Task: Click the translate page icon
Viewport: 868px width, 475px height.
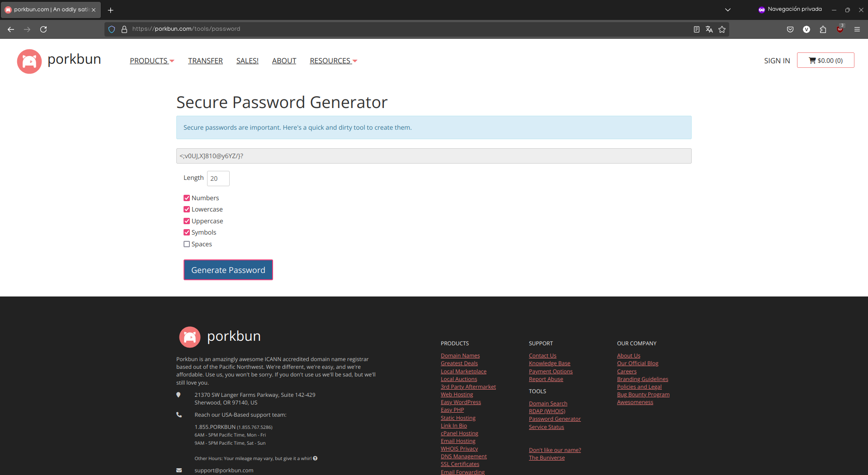Action: click(709, 29)
